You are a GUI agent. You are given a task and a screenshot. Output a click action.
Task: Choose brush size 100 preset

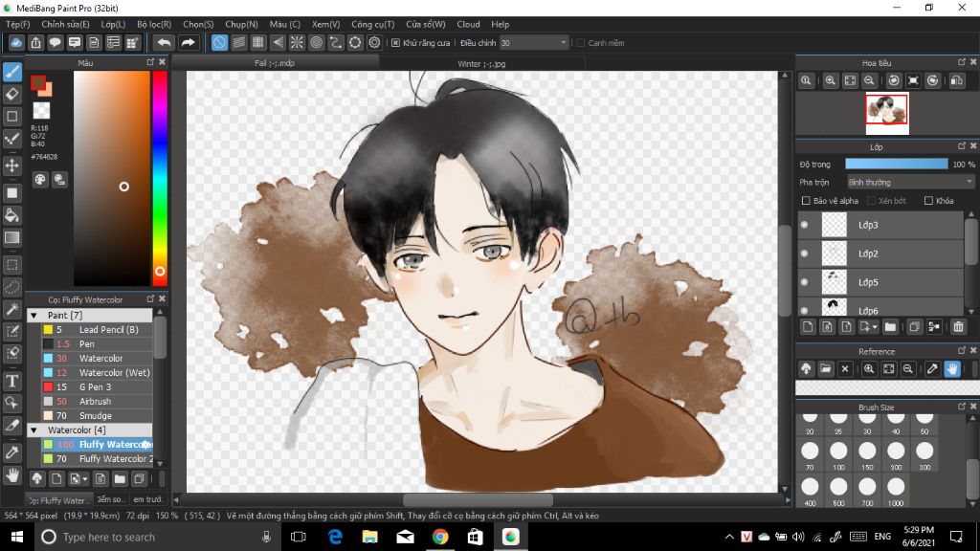tap(838, 456)
